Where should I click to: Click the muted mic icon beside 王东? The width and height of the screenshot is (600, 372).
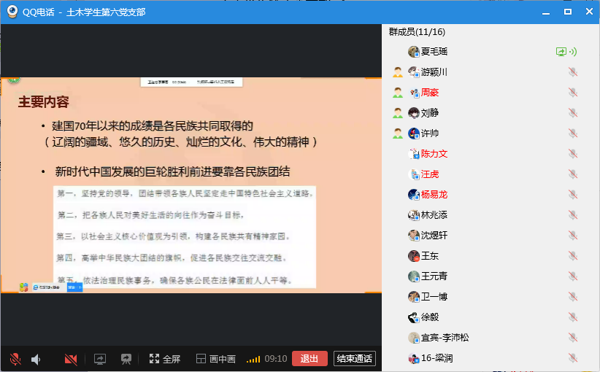573,256
